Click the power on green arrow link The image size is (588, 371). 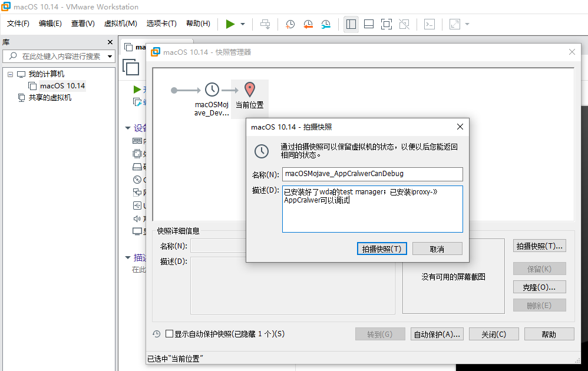point(137,90)
